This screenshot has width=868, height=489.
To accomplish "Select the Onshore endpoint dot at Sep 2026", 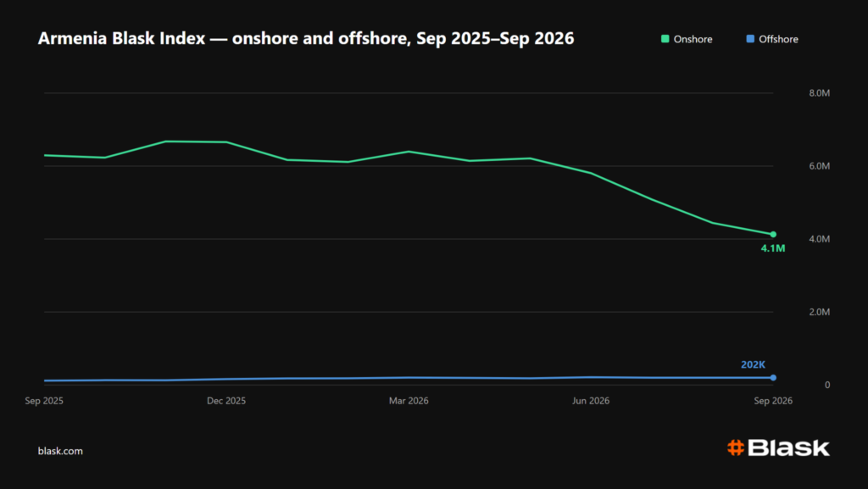I will [773, 235].
